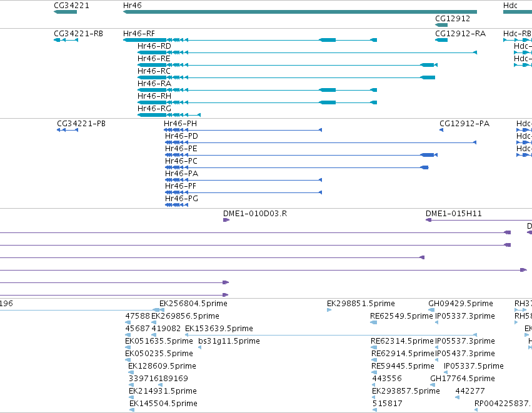The width and height of the screenshot is (532, 413).
Task: Click the RE62914.5prime EST label
Action: 403,354
